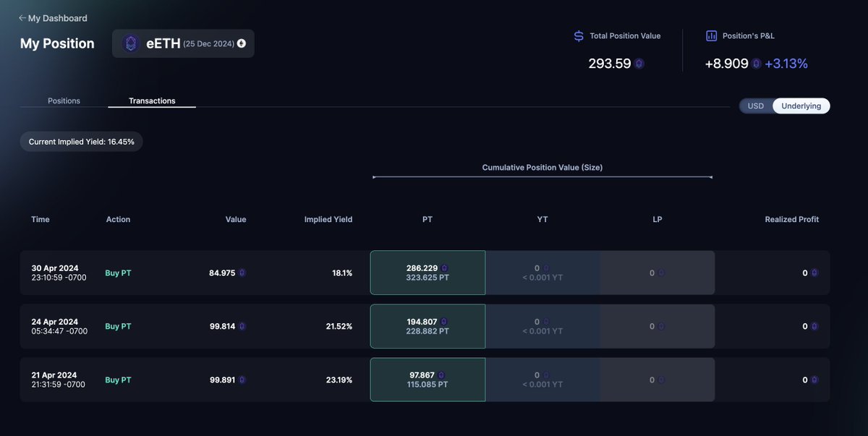The height and width of the screenshot is (436, 868).
Task: Select the 21 Apr 2024 transaction time
Action: click(58, 380)
